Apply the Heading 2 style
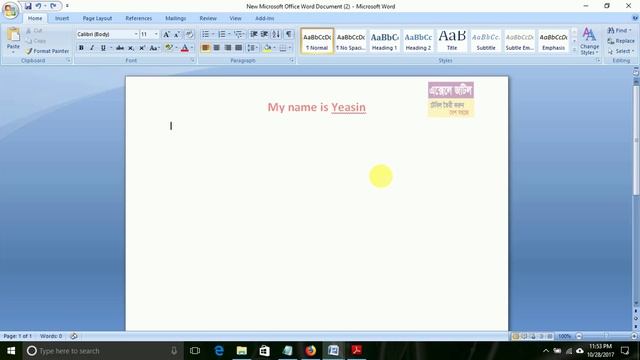 (x=418, y=41)
